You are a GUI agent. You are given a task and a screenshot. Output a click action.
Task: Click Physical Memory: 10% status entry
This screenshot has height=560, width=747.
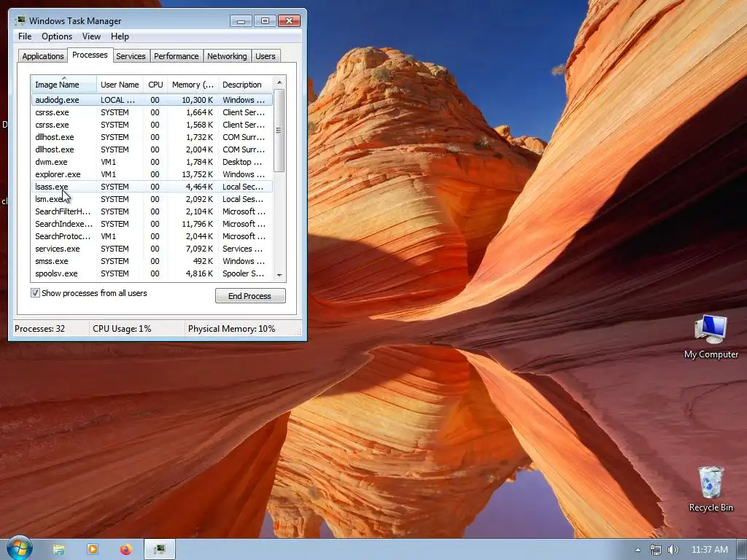coord(231,329)
